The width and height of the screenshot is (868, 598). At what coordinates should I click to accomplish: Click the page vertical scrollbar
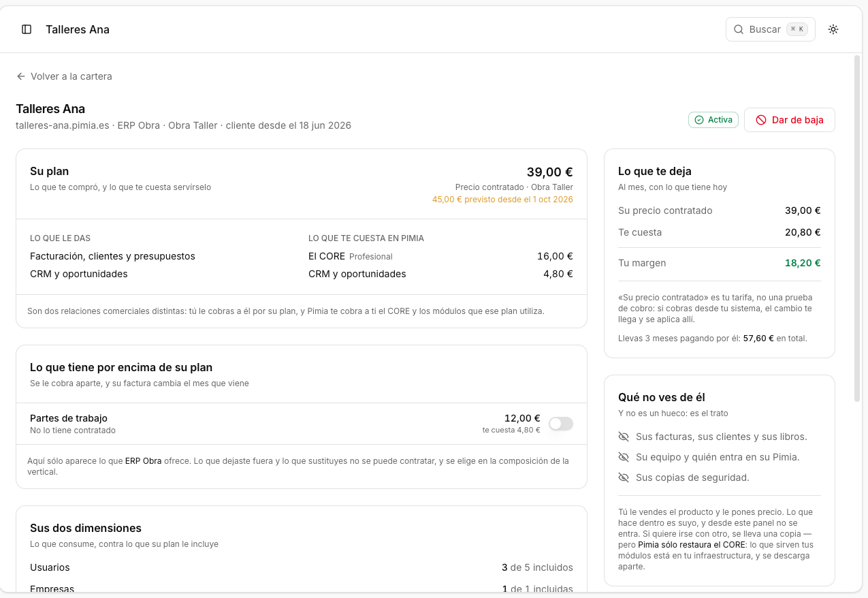click(x=857, y=228)
